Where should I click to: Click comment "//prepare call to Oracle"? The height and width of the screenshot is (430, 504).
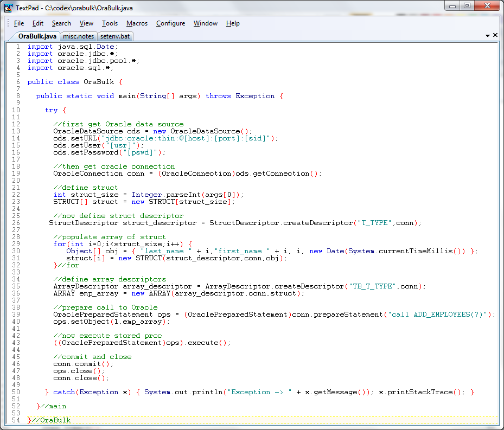(105, 308)
